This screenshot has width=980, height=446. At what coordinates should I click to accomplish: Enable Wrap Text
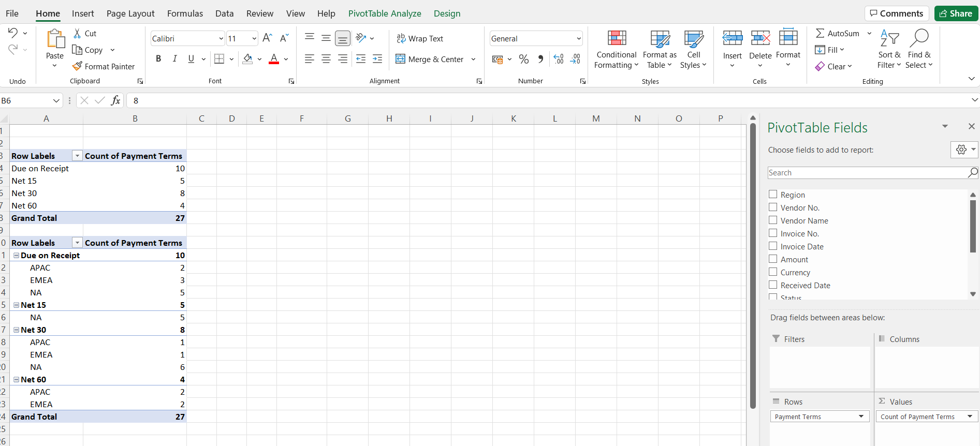pyautogui.click(x=420, y=38)
